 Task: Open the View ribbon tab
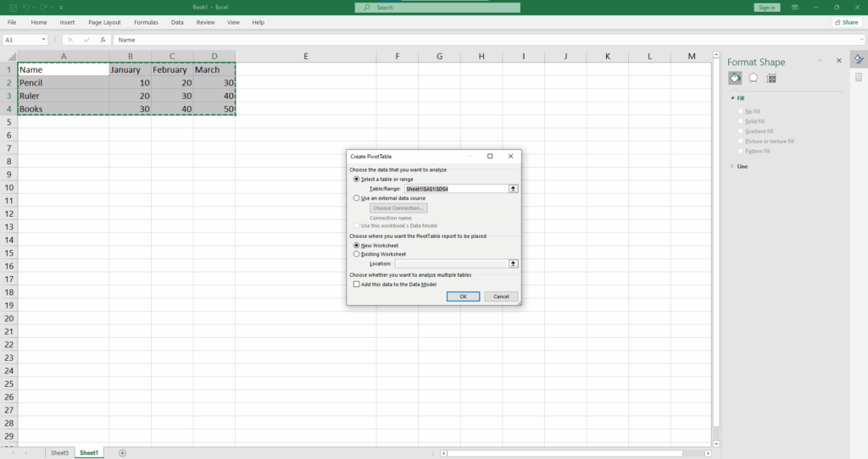click(234, 23)
